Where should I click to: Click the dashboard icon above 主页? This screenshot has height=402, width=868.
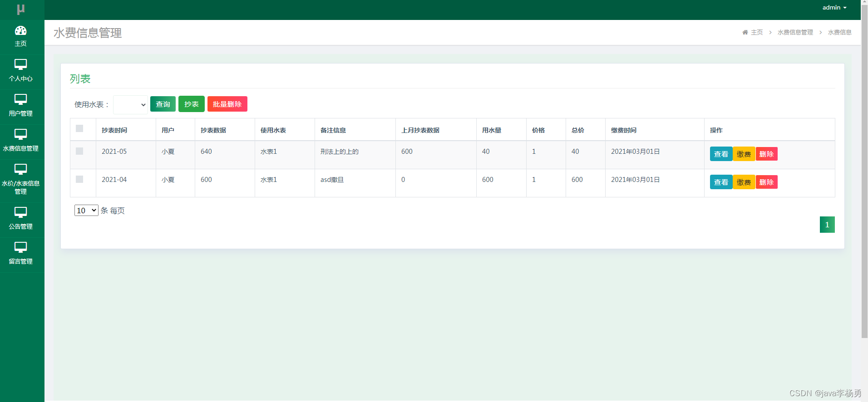(21, 30)
